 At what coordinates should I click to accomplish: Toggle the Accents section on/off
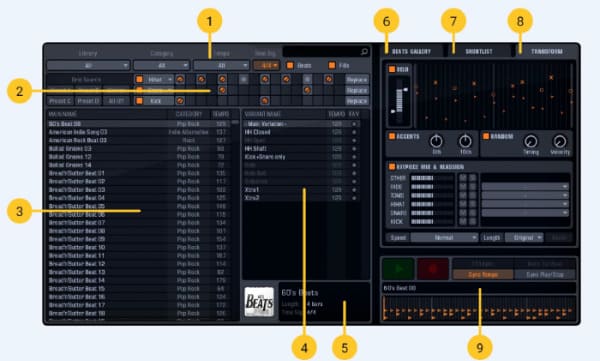coord(392,136)
